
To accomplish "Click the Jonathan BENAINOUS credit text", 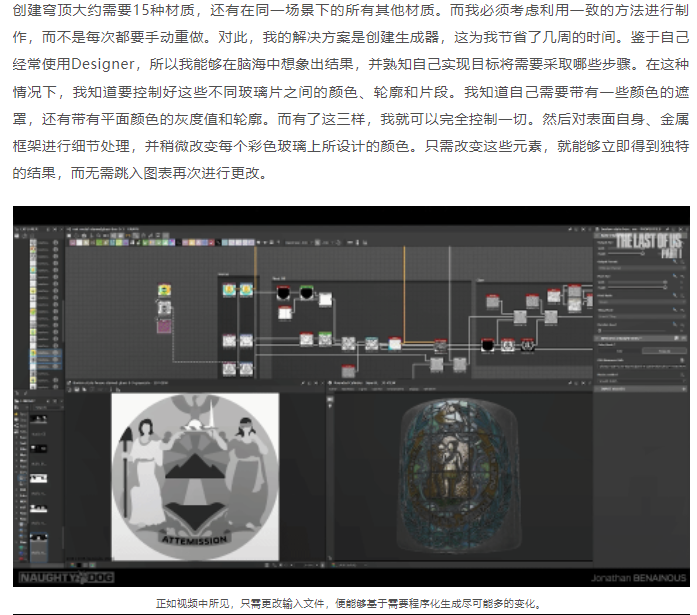I will pyautogui.click(x=638, y=578).
